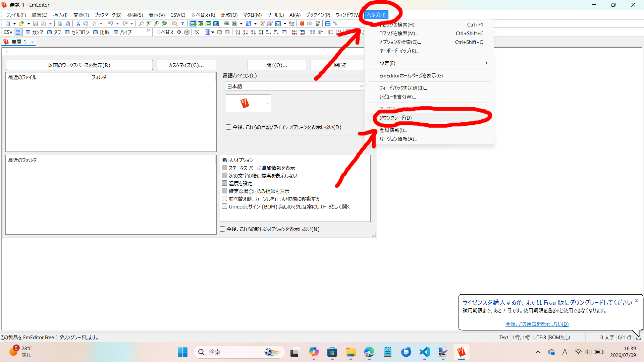The height and width of the screenshot is (362, 644).
Task: Toggle Unicodeサイン (BOM) 無しのマクロ checkbox
Action: pyautogui.click(x=224, y=206)
